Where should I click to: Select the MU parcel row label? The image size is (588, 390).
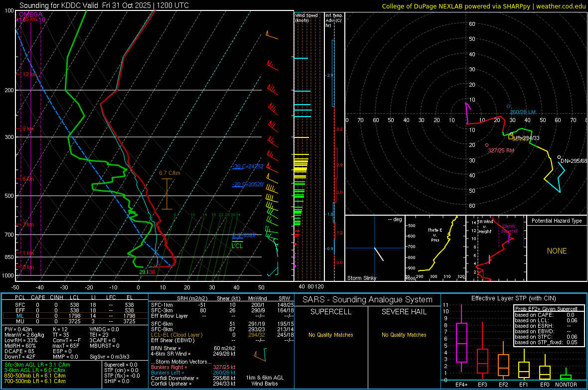click(20, 321)
